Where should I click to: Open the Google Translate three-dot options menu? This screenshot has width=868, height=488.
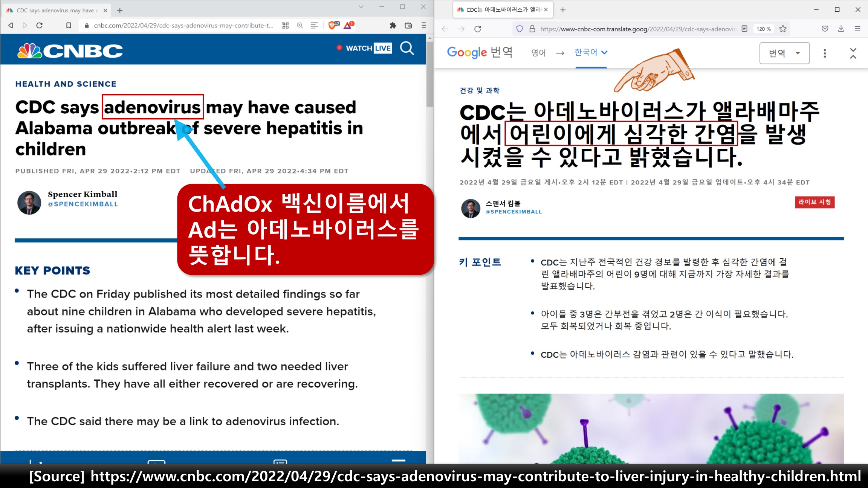tap(825, 53)
